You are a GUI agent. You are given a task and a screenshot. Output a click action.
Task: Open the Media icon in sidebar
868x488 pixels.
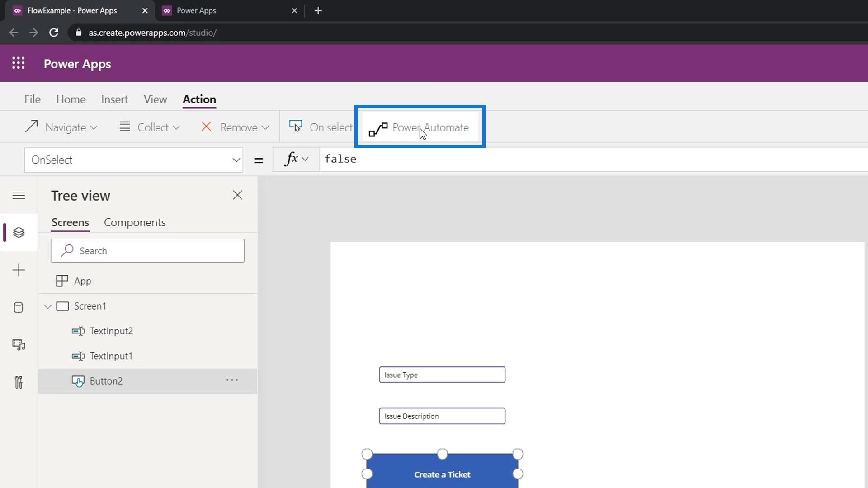pyautogui.click(x=19, y=345)
